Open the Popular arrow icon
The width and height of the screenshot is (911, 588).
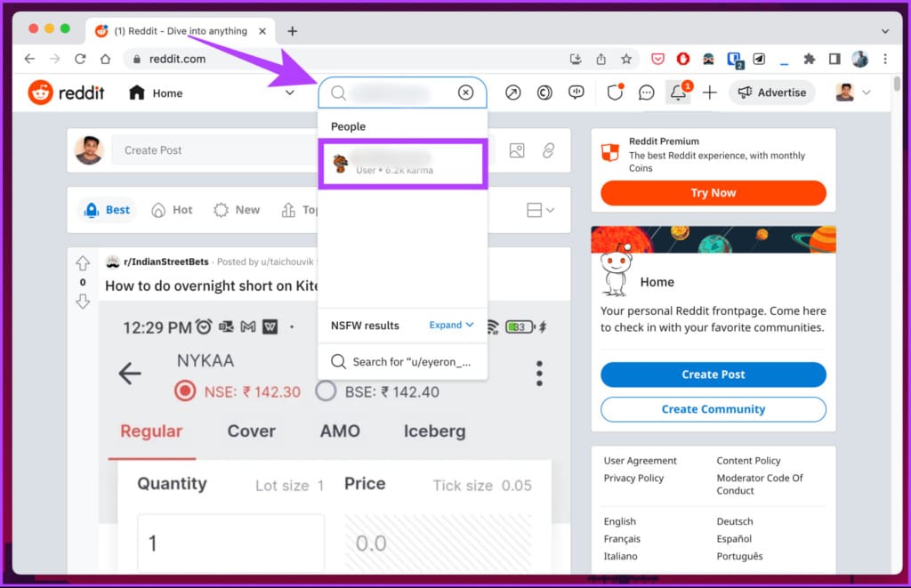coord(513,93)
